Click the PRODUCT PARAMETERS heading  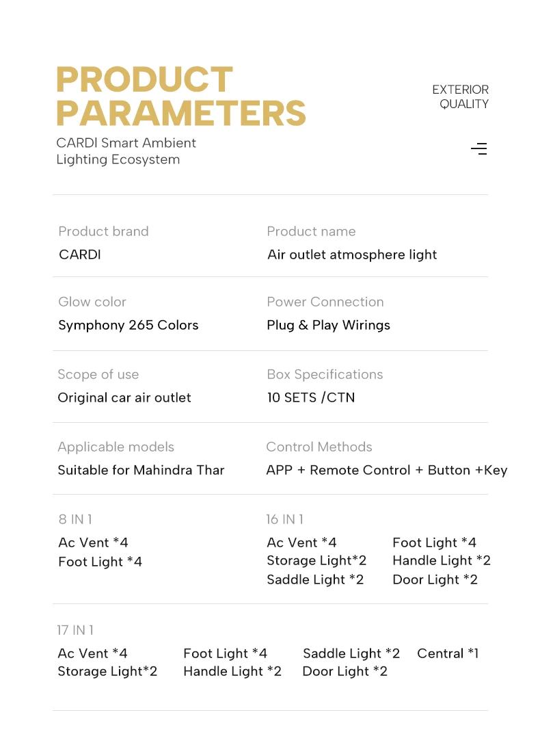pyautogui.click(x=180, y=96)
